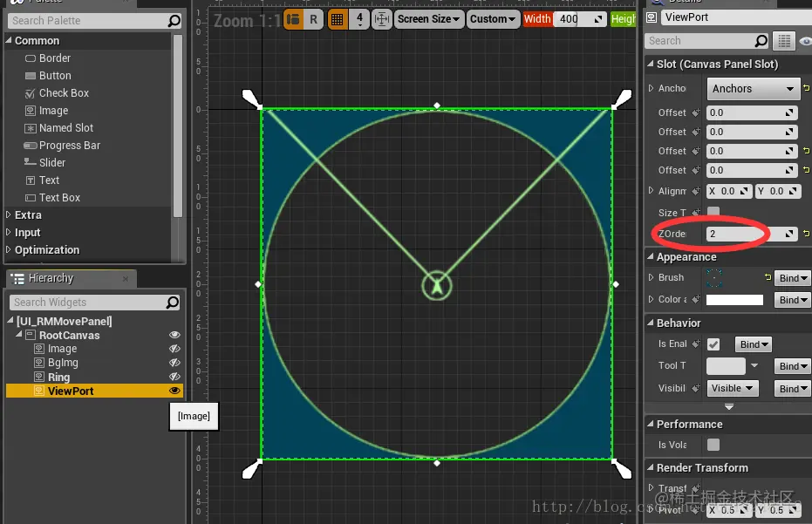This screenshot has width=812, height=524.
Task: Toggle the Is Volatile checkbox
Action: pyautogui.click(x=713, y=445)
